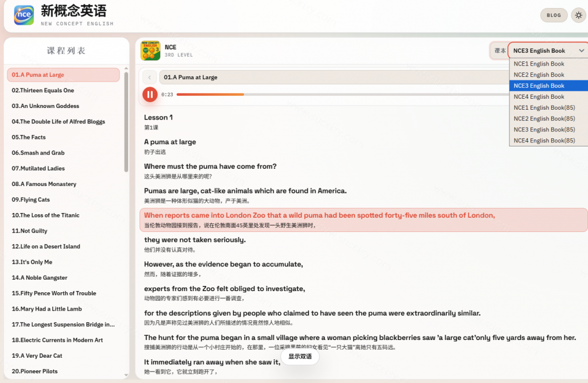The width and height of the screenshot is (588, 383).
Task: Select 12.Life on a Desert Island
Action: point(63,246)
